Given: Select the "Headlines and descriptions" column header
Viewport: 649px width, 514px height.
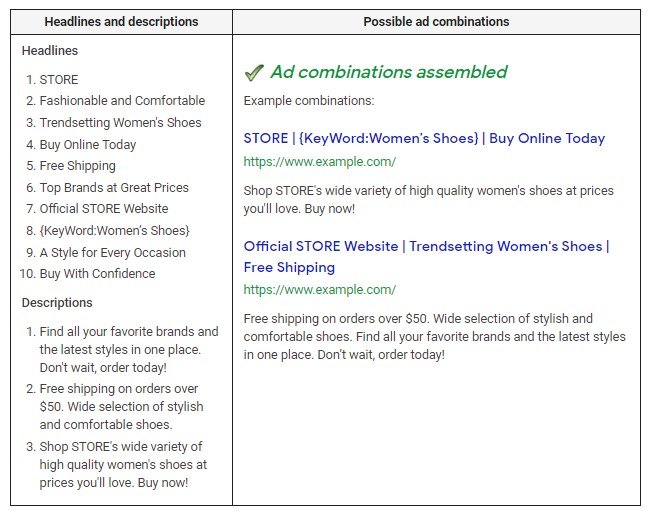Looking at the screenshot, I should click(121, 22).
